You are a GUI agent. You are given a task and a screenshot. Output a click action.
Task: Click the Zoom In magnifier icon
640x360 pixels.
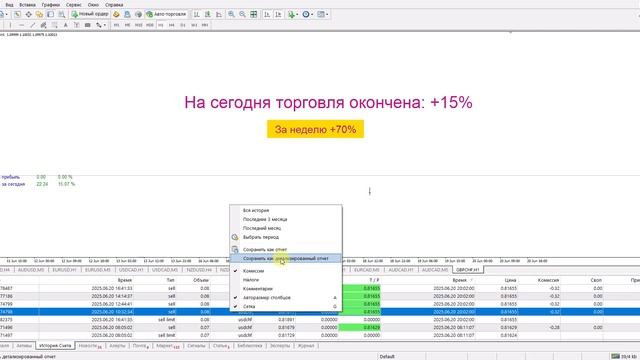231,14
